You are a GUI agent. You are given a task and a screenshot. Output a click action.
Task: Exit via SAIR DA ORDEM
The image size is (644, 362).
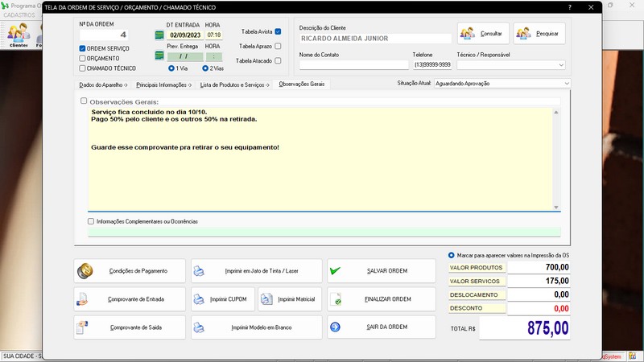click(382, 327)
